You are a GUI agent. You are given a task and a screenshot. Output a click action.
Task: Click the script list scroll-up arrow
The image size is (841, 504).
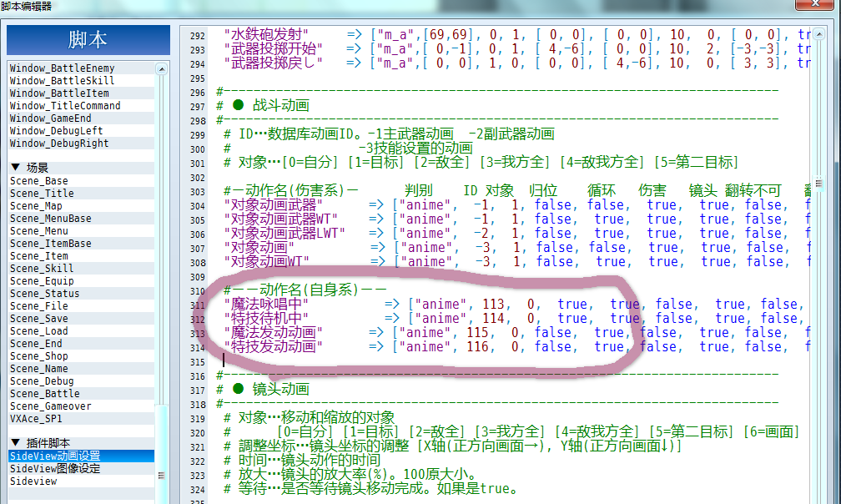162,68
